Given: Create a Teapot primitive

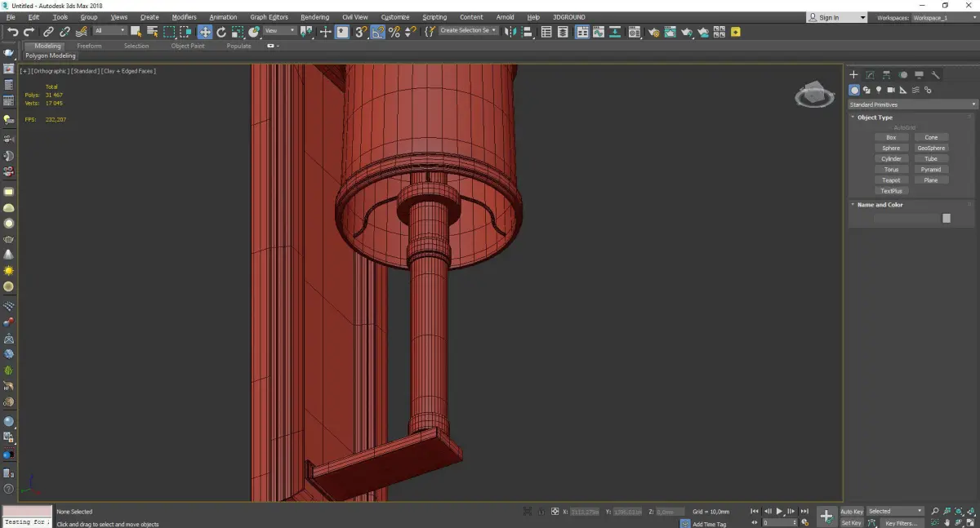Looking at the screenshot, I should click(891, 180).
